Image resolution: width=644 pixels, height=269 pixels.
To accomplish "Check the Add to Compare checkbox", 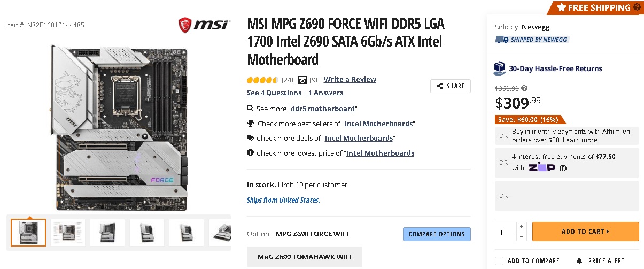I will 499,260.
